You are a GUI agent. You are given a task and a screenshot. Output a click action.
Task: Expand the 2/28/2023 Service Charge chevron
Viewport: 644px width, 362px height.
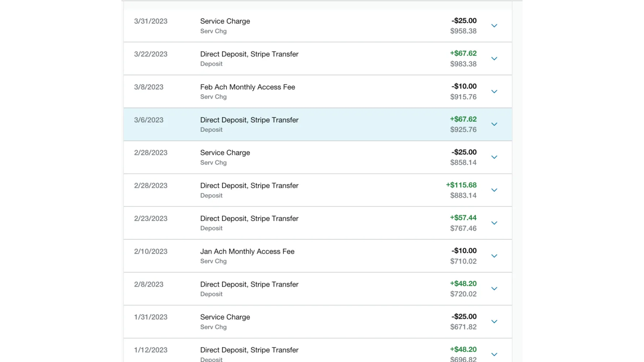494,157
